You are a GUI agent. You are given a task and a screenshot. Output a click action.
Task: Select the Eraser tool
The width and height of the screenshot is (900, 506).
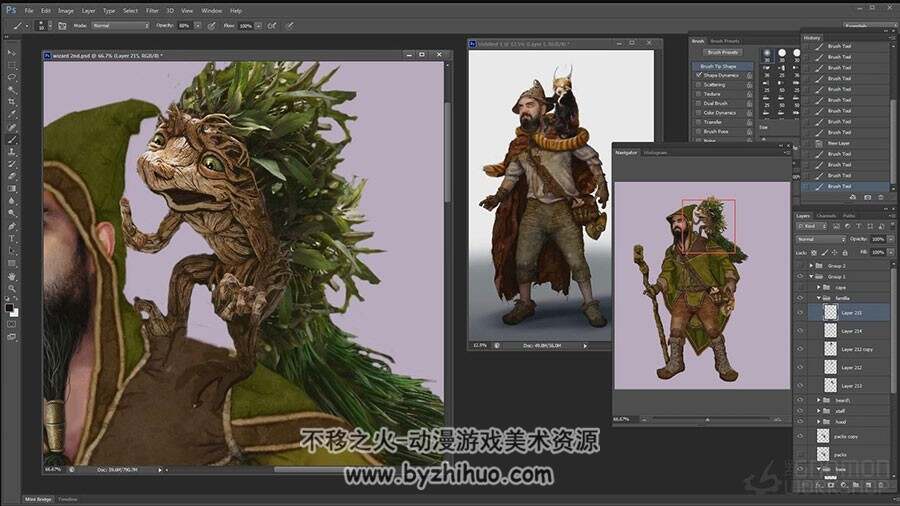[11, 177]
